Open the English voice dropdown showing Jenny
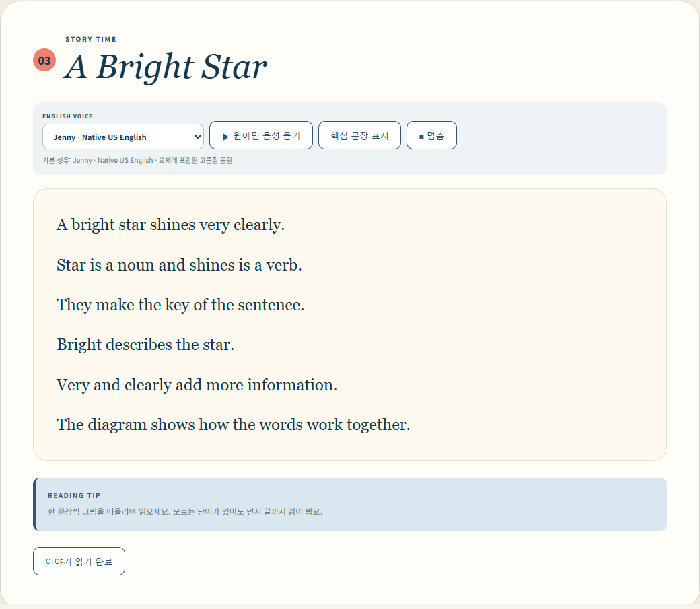The image size is (700, 609). (123, 137)
